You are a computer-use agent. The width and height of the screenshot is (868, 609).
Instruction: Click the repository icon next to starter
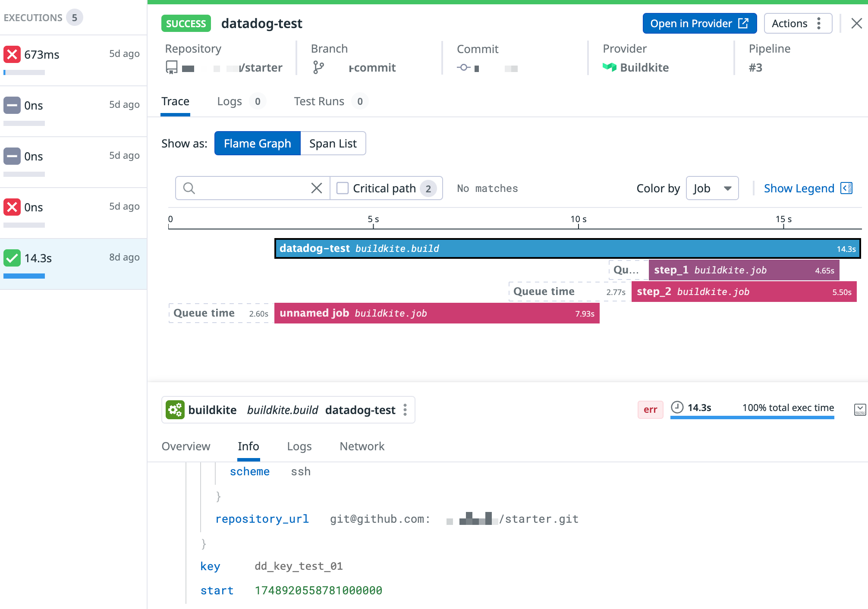coord(171,67)
